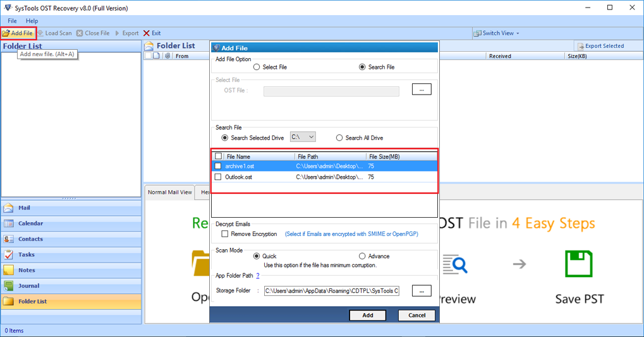Select the Folder List sidebar item

coord(71,301)
